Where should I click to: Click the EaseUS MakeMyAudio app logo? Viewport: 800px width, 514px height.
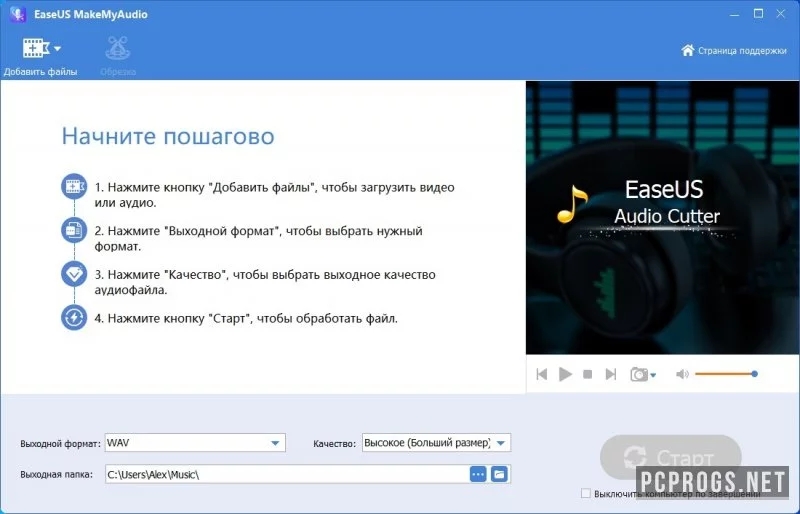coord(18,14)
